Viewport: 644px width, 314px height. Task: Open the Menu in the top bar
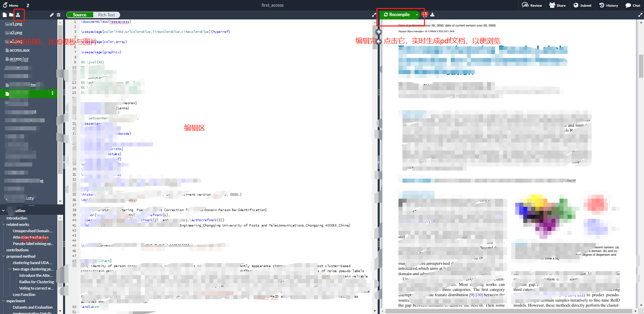pos(10,5)
